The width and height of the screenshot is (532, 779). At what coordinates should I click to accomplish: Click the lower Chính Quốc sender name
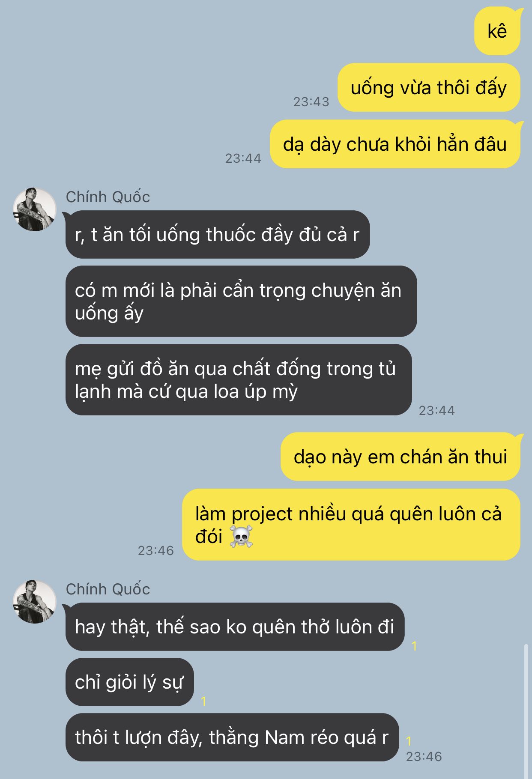click(108, 589)
